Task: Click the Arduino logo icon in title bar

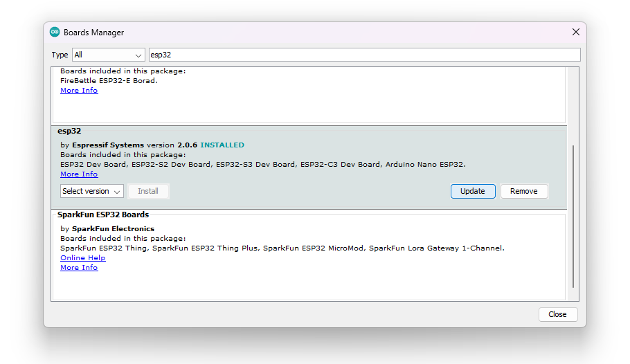Action: pyautogui.click(x=55, y=32)
